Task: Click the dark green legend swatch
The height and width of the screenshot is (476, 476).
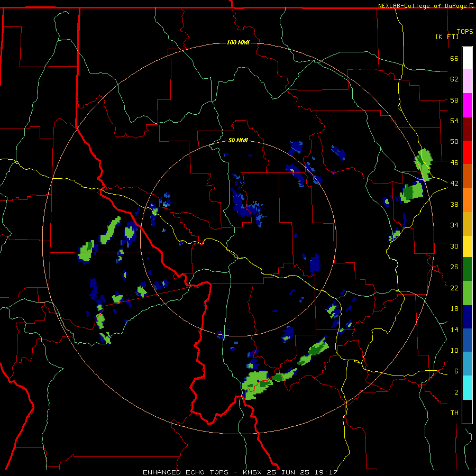Action: [467, 269]
